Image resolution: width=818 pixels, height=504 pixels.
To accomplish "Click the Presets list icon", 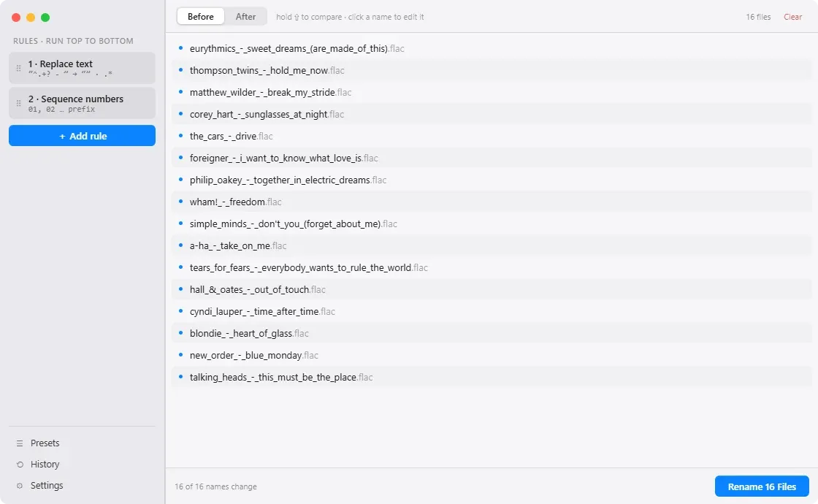I will (20, 443).
